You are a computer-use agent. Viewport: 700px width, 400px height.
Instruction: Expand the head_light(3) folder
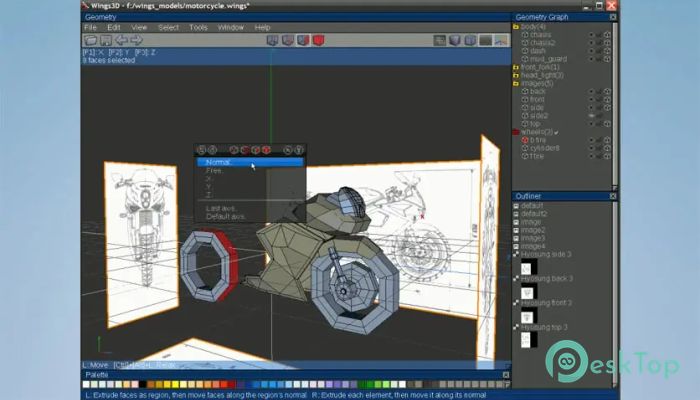pyautogui.click(x=516, y=75)
